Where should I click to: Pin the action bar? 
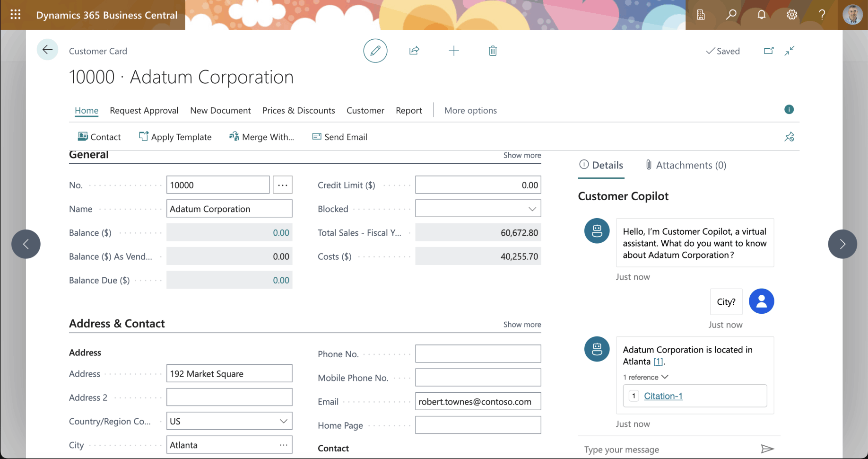[789, 137]
